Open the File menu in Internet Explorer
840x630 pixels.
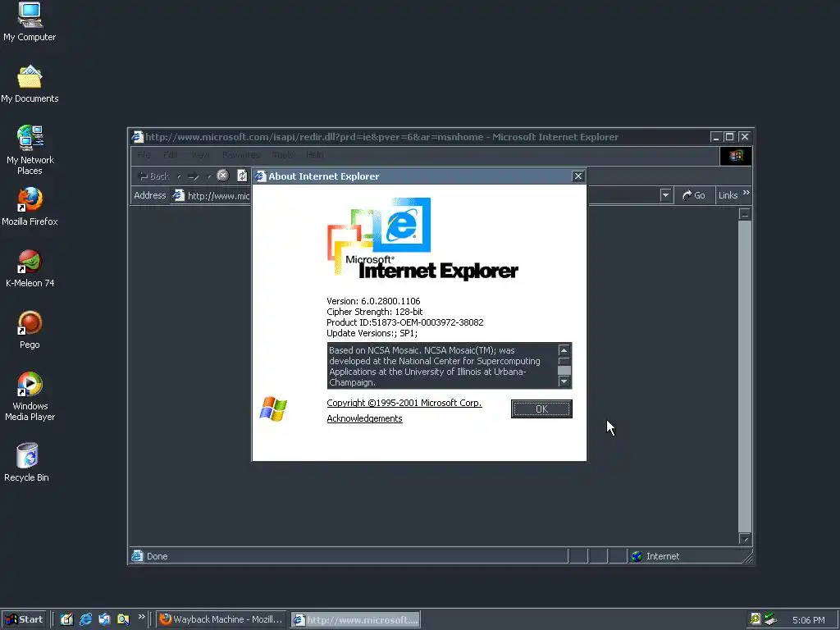click(144, 155)
